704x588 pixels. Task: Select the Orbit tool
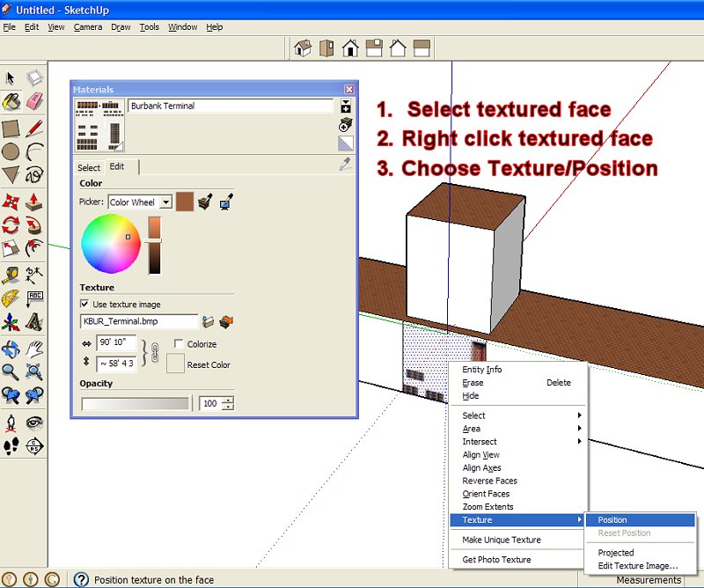tap(11, 349)
